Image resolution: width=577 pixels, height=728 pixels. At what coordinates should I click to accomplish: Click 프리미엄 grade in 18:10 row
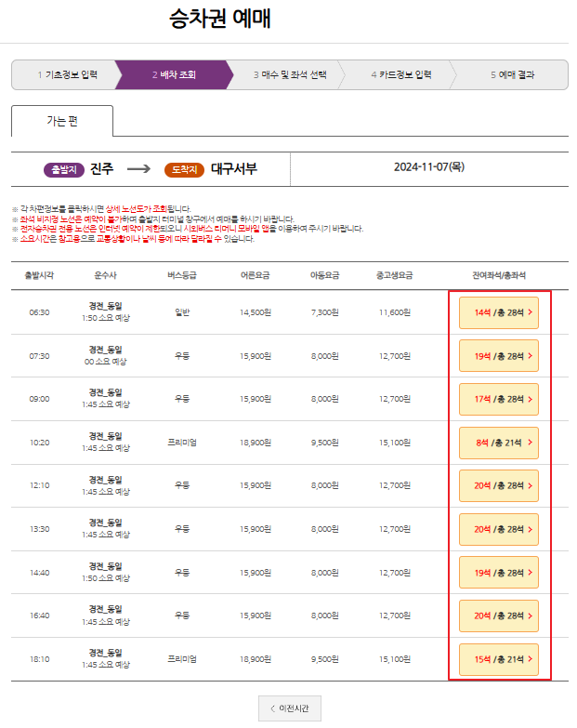point(182,659)
